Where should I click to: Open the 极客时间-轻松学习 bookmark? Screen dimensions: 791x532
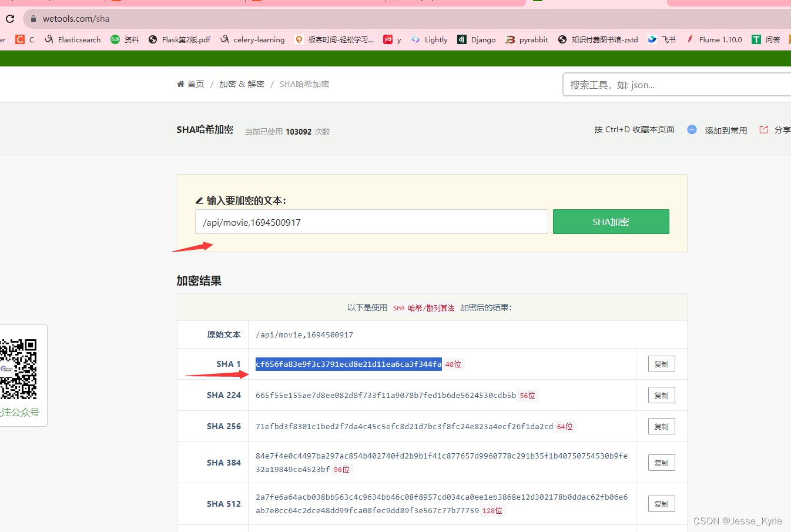point(334,39)
